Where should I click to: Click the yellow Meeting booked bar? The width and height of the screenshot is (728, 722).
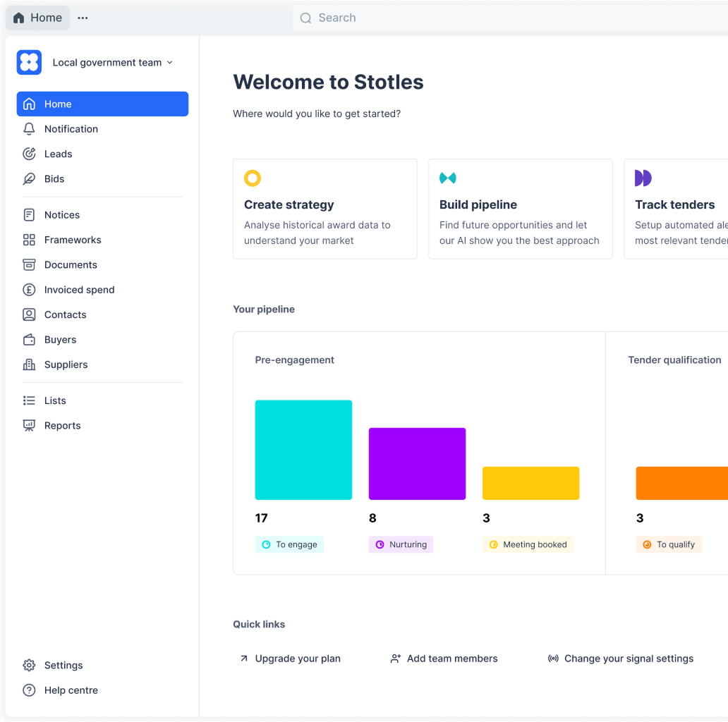pyautogui.click(x=530, y=483)
